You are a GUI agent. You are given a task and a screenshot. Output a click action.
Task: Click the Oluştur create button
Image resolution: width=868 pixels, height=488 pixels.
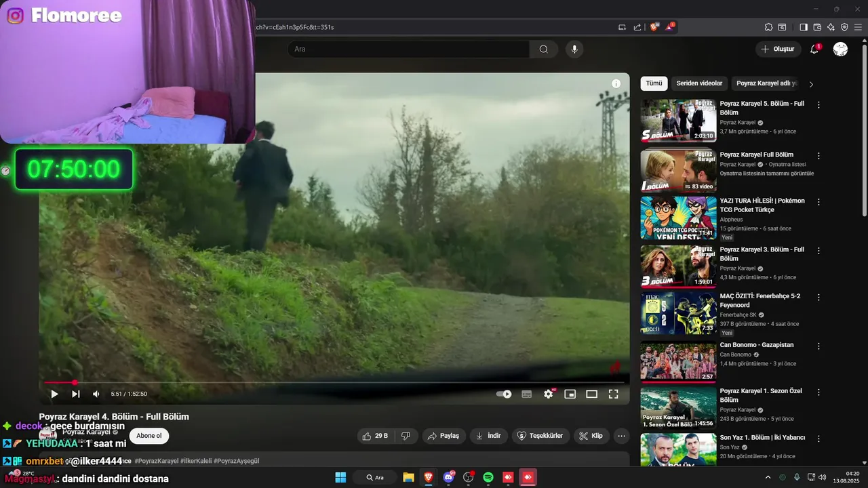click(777, 49)
